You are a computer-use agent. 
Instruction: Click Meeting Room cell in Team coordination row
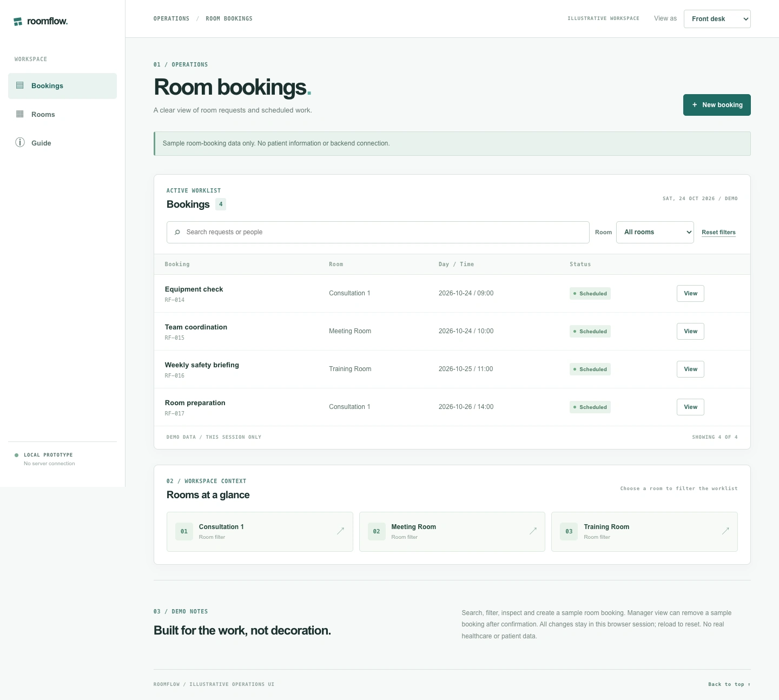350,331
